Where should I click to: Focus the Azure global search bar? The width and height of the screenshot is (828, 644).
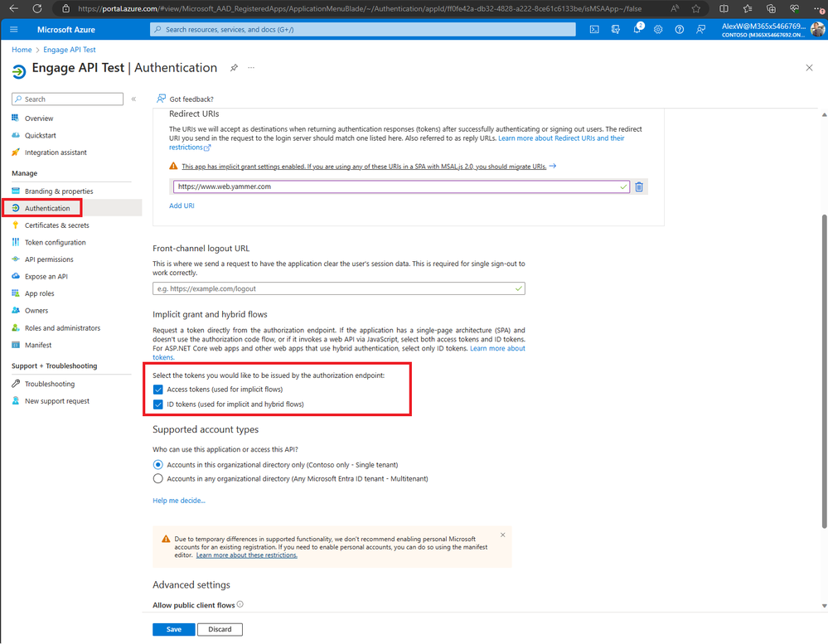pos(363,30)
